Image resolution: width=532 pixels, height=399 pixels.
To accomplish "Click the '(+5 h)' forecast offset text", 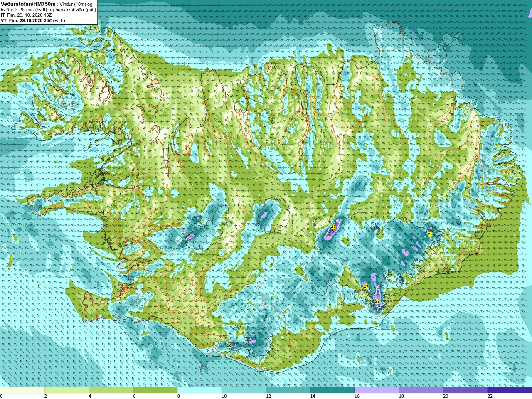I will pyautogui.click(x=59, y=20).
